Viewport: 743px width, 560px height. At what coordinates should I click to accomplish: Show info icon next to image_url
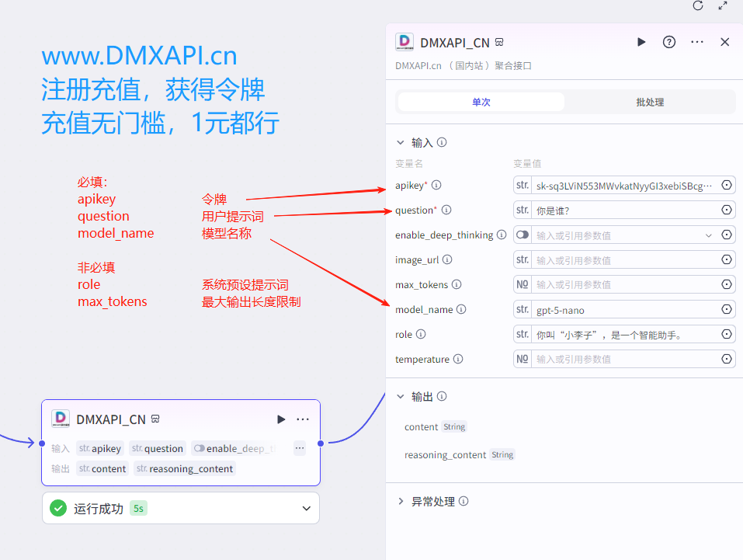point(447,259)
